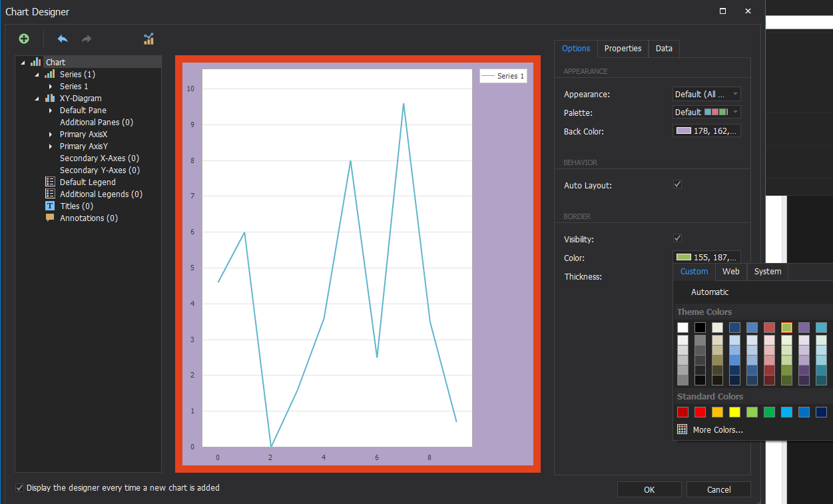833x504 pixels.
Task: Expand the Default Pane node
Action: [x=51, y=110]
